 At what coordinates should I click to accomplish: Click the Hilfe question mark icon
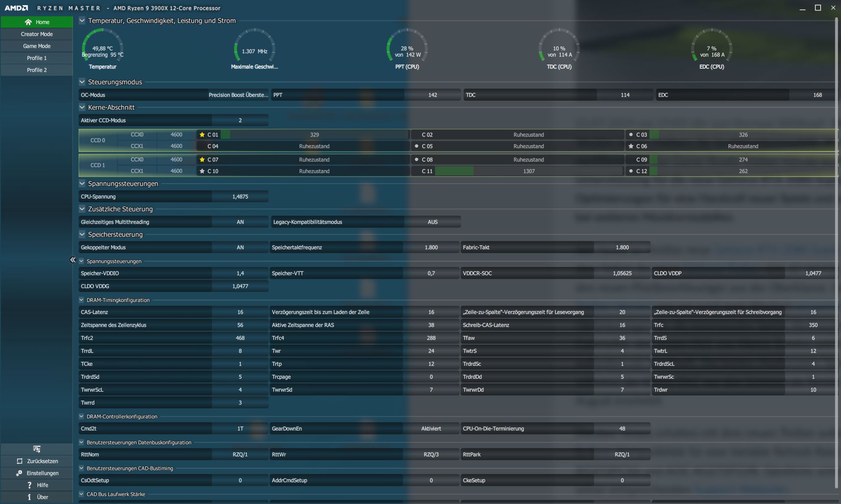click(x=29, y=485)
